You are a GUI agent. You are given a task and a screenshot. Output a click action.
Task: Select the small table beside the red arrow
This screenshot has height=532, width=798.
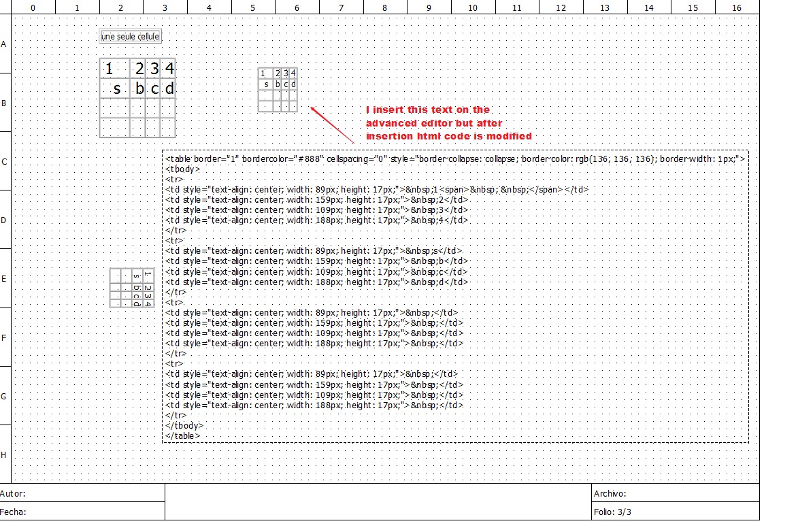pos(278,90)
